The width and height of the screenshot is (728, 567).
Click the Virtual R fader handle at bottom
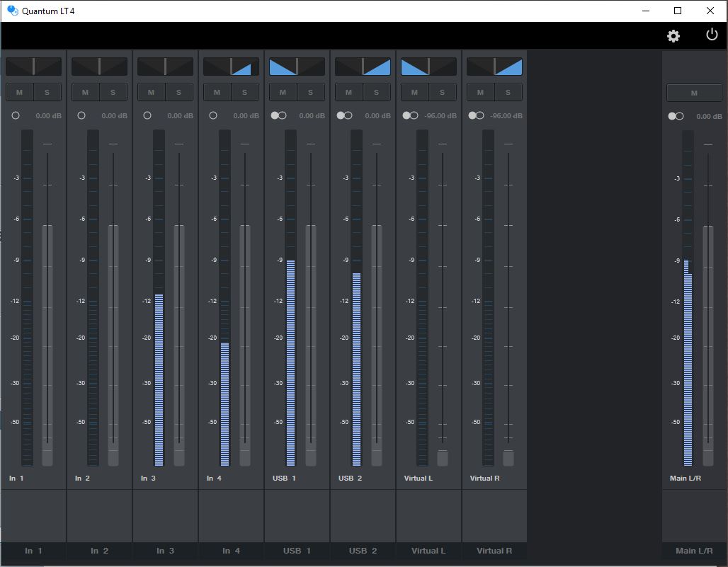[x=508, y=458]
